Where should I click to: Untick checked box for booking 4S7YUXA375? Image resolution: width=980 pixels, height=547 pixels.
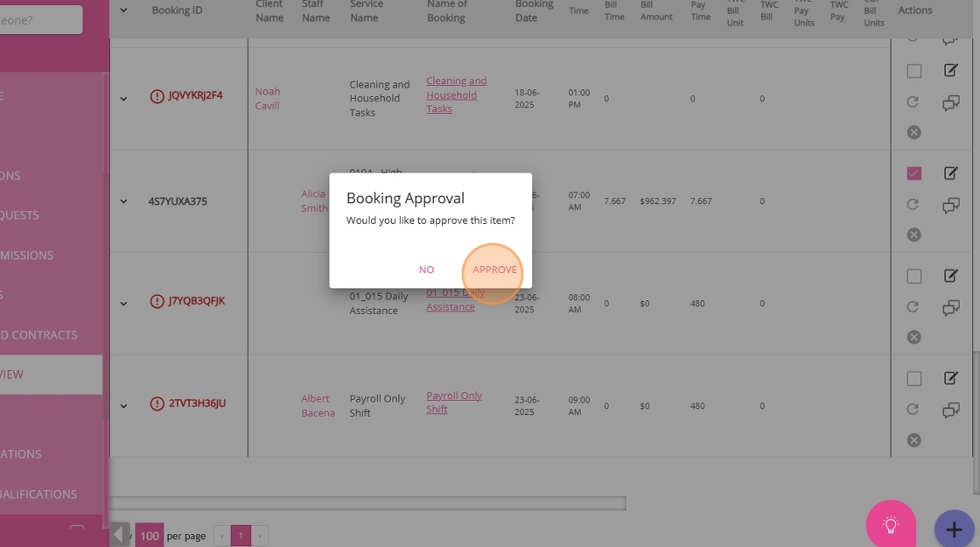913,173
